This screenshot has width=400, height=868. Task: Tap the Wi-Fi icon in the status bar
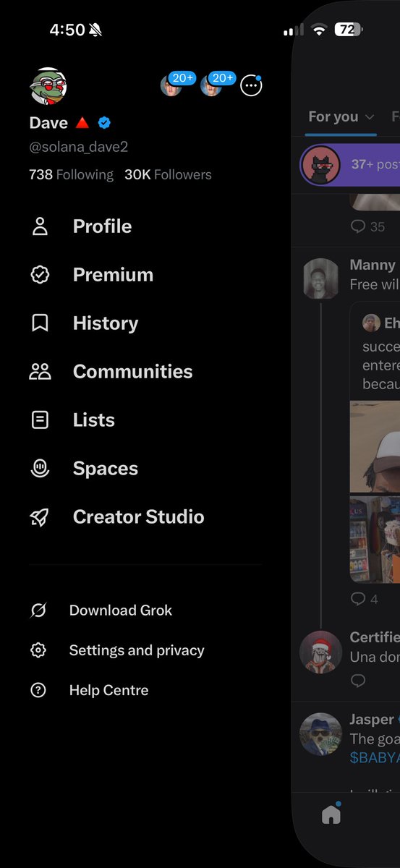319,30
